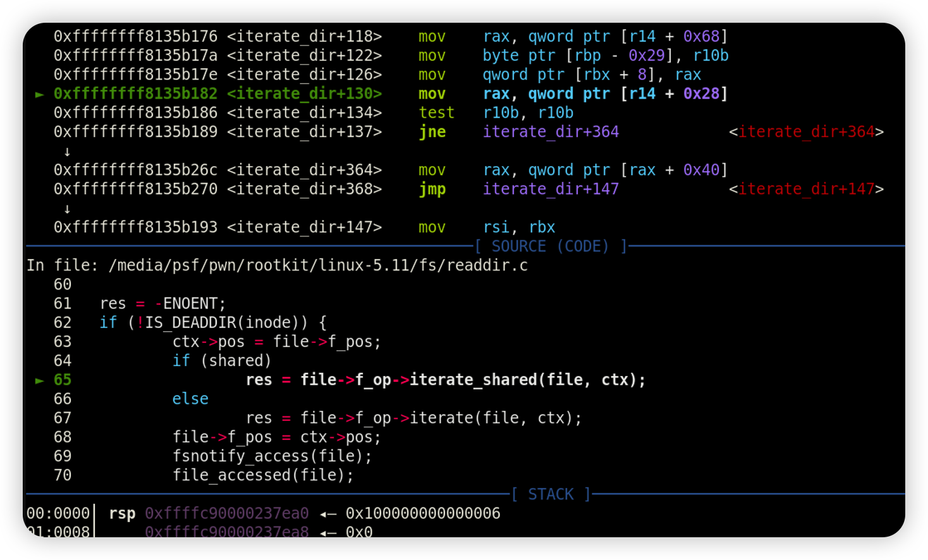Click highlighted <iterate_dir+130> label

pos(304,94)
